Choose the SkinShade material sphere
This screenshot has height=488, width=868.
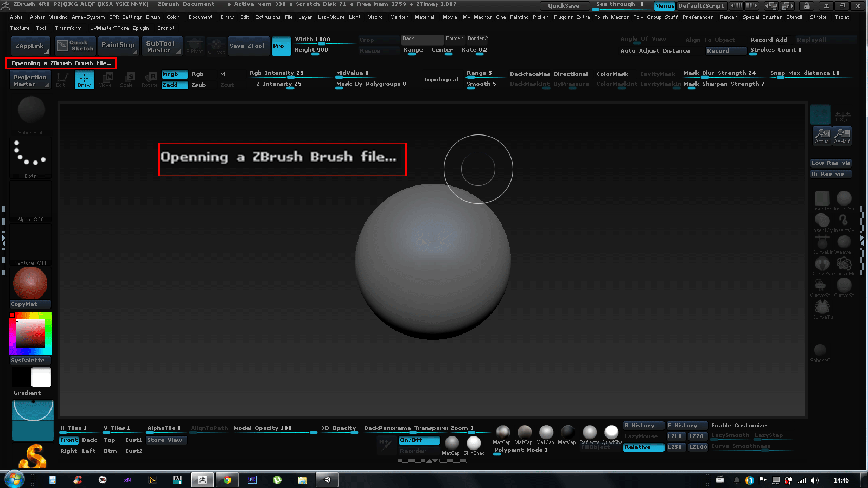(x=474, y=444)
